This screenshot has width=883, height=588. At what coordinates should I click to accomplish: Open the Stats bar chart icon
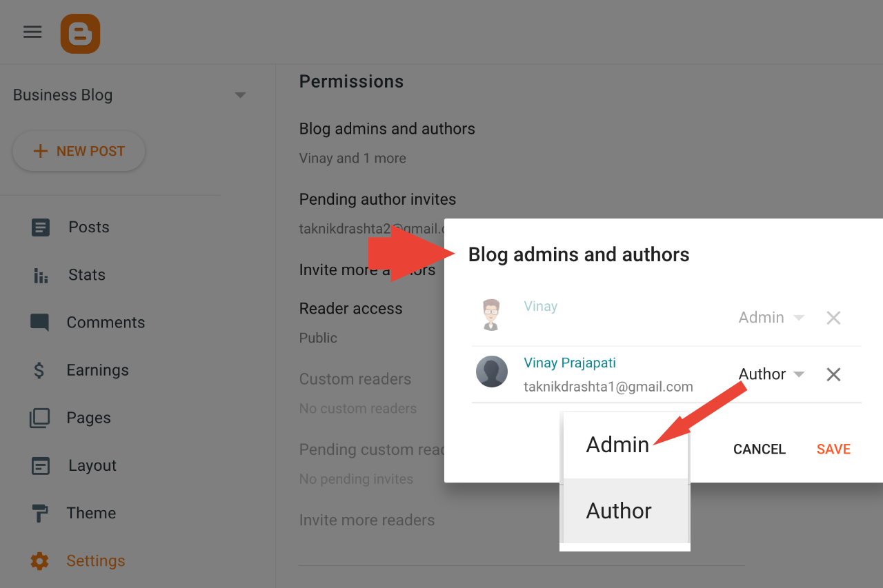pyautogui.click(x=41, y=275)
